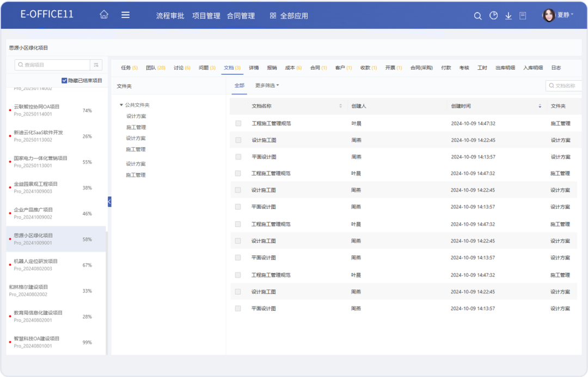The height and width of the screenshot is (377, 588).
Task: Switch to the 合同 (1) tab
Action: (318, 68)
